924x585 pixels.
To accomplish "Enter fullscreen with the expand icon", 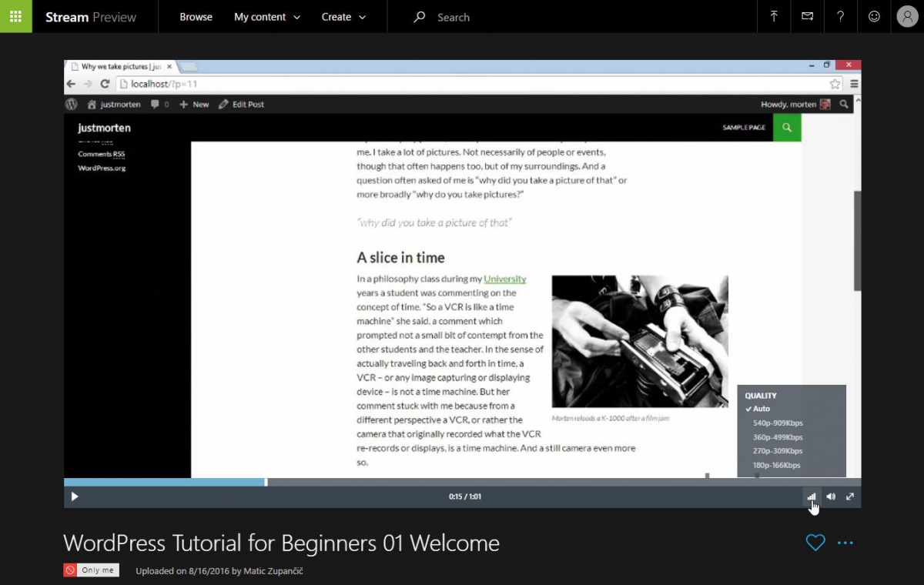I will 850,496.
